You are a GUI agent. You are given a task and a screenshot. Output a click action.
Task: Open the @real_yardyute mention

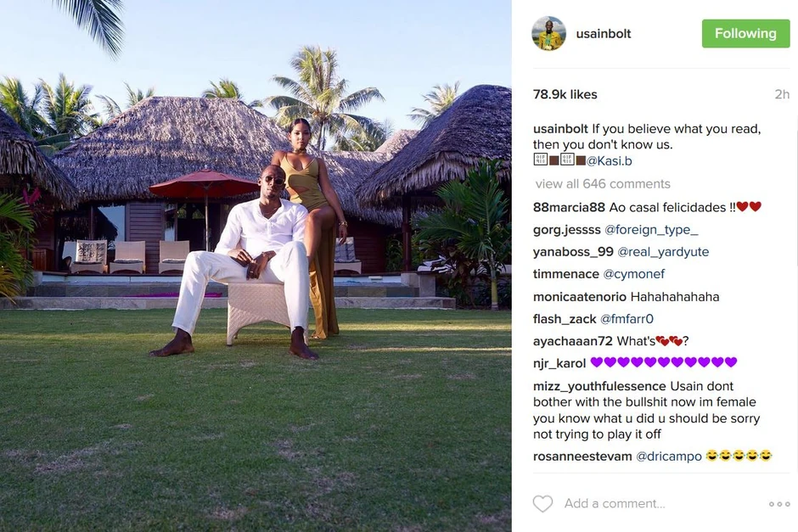(663, 252)
